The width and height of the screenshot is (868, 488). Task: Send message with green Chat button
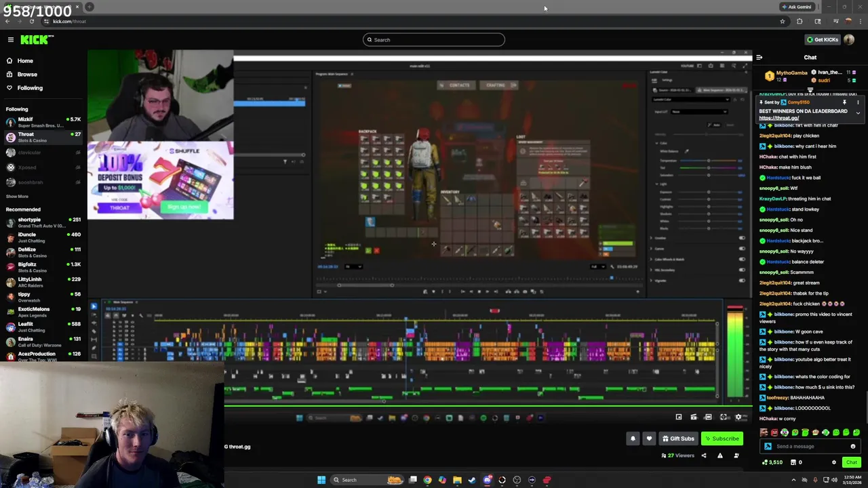(852, 462)
